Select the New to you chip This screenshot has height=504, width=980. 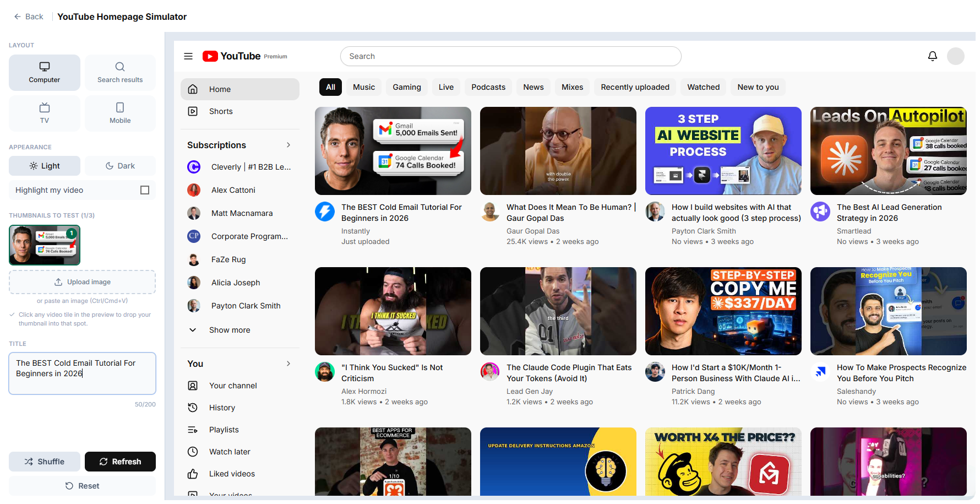tap(758, 87)
